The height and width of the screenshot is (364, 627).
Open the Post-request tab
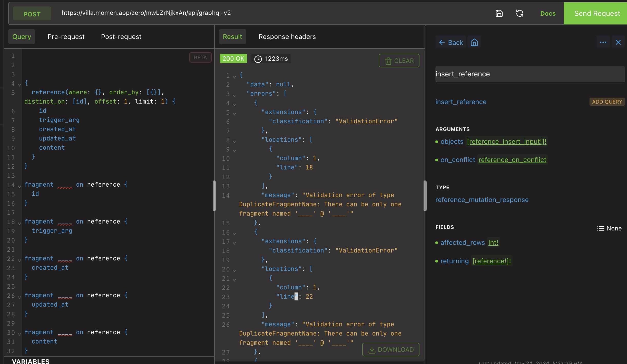coord(121,37)
